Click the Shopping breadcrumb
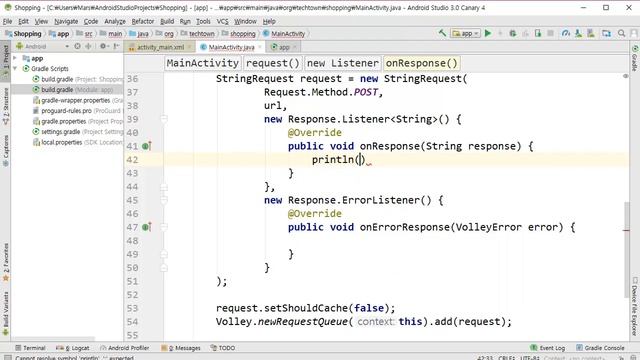640x360 pixels. pyautogui.click(x=23, y=34)
